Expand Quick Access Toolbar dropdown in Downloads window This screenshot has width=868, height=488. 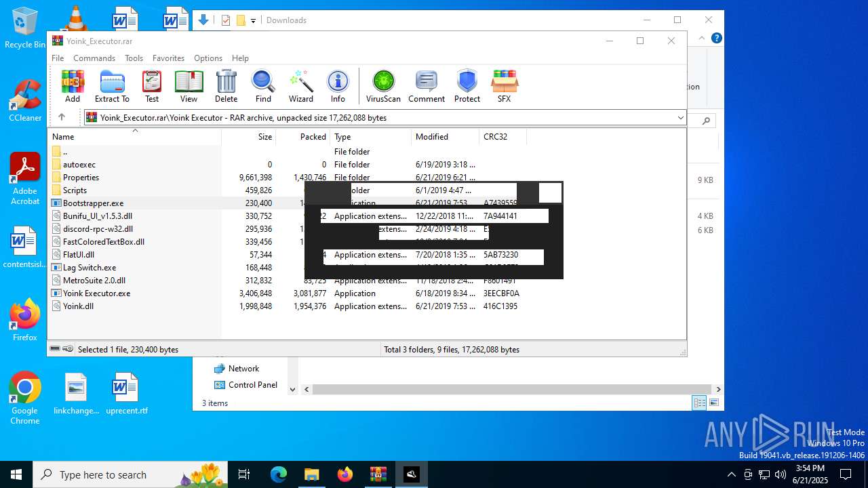tap(253, 20)
